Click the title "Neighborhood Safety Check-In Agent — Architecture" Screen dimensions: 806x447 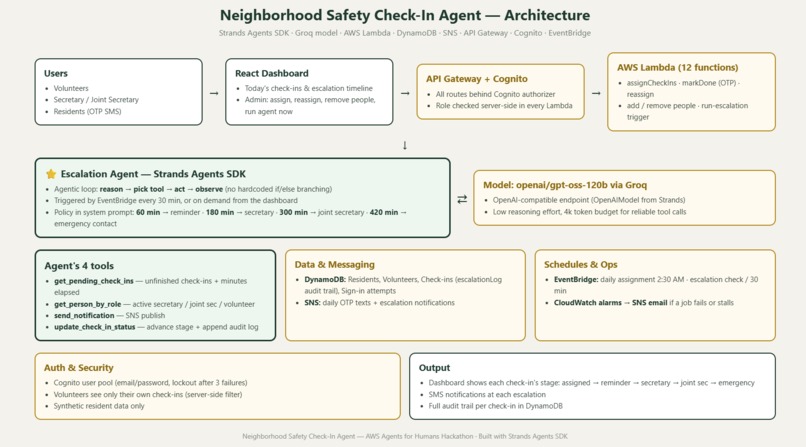click(405, 15)
